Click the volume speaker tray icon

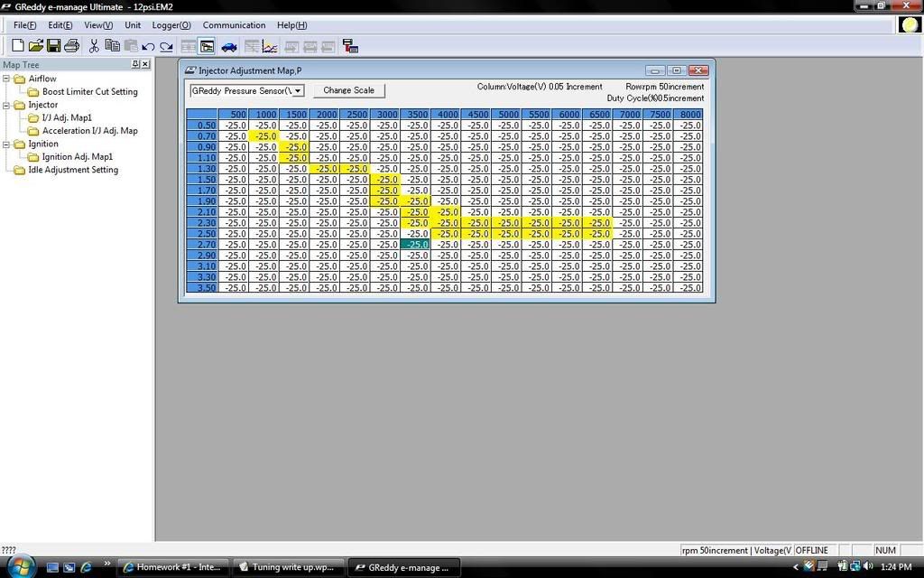point(867,567)
